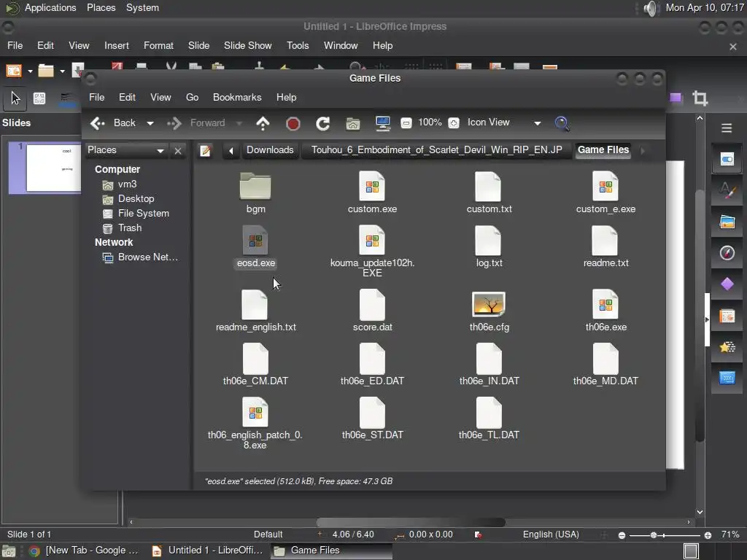Open vm3 home in Places

pos(127,184)
